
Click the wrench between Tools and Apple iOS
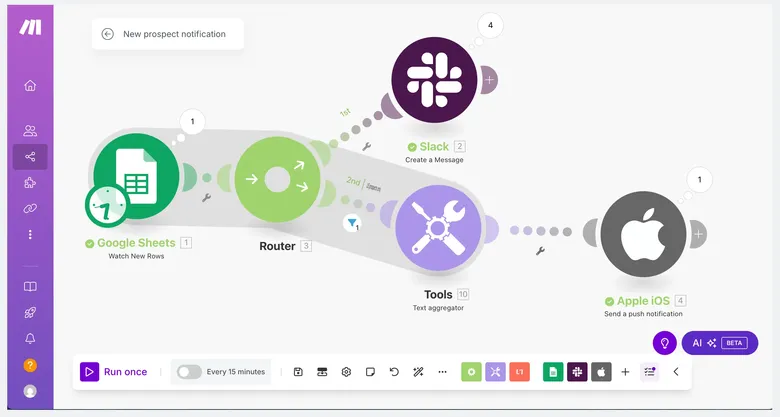pyautogui.click(x=540, y=251)
